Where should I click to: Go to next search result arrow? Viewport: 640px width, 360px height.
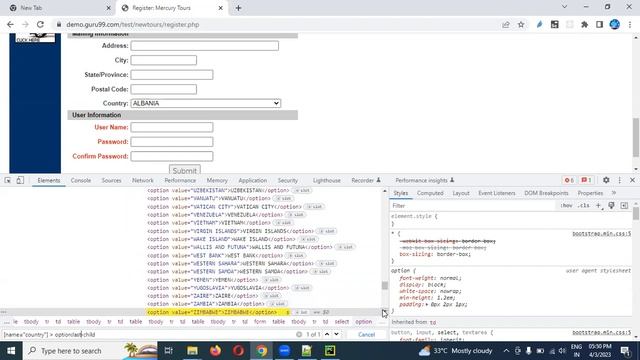[336, 334]
